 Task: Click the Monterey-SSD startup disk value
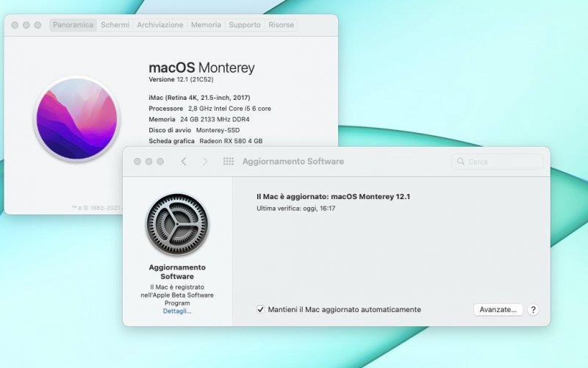[x=218, y=131]
